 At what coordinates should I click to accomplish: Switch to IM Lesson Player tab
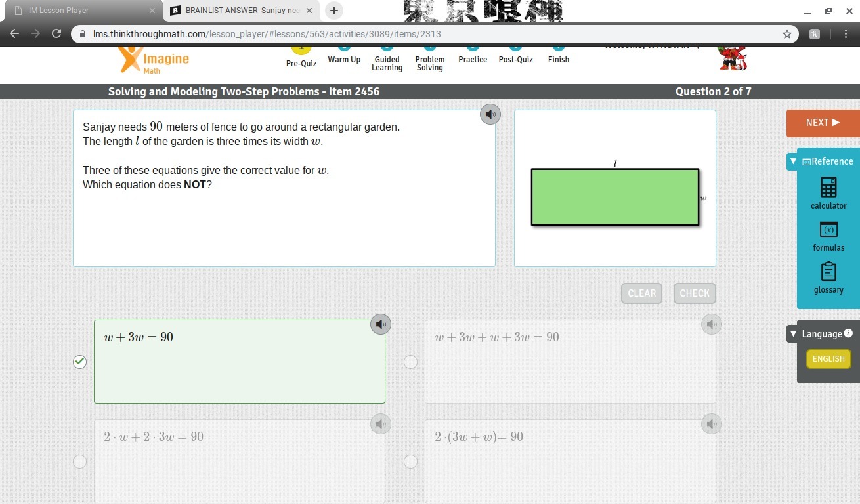pos(79,10)
